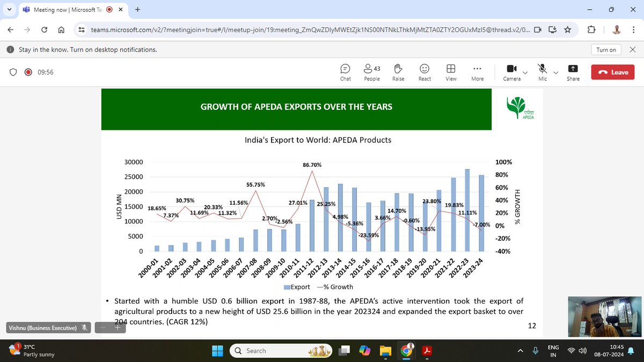Screen dimensions: 644x362
Task: Click the browser address bar URL
Action: (x=310, y=30)
